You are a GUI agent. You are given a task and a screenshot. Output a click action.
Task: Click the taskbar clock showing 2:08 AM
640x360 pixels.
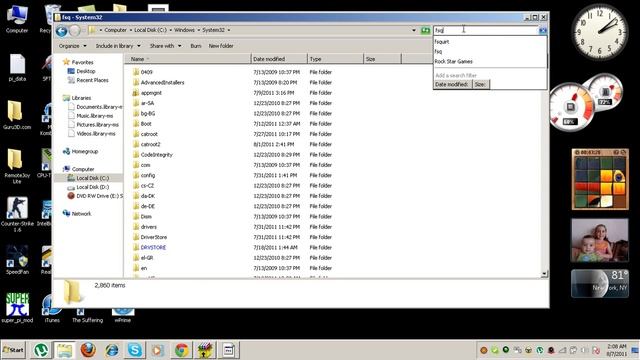(616, 350)
